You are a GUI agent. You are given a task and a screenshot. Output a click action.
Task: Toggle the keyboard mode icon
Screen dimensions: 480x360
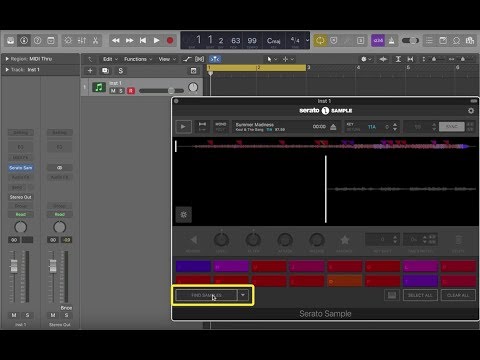coord(392,295)
